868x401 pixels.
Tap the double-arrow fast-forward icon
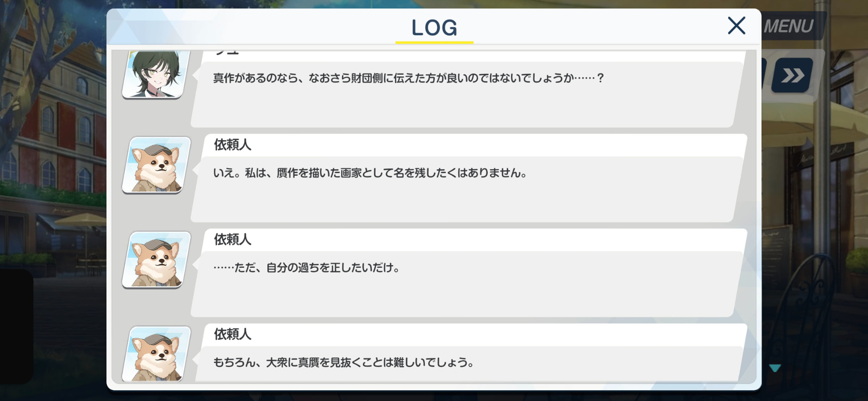pyautogui.click(x=792, y=76)
